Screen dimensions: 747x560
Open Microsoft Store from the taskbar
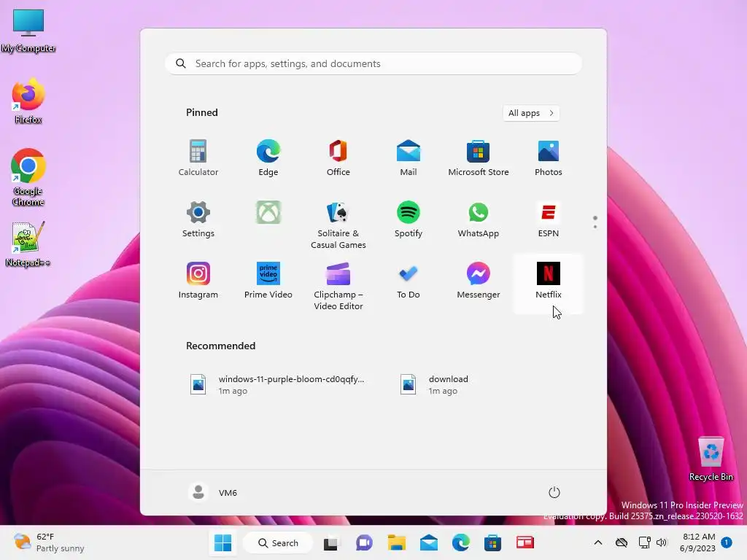pos(492,542)
